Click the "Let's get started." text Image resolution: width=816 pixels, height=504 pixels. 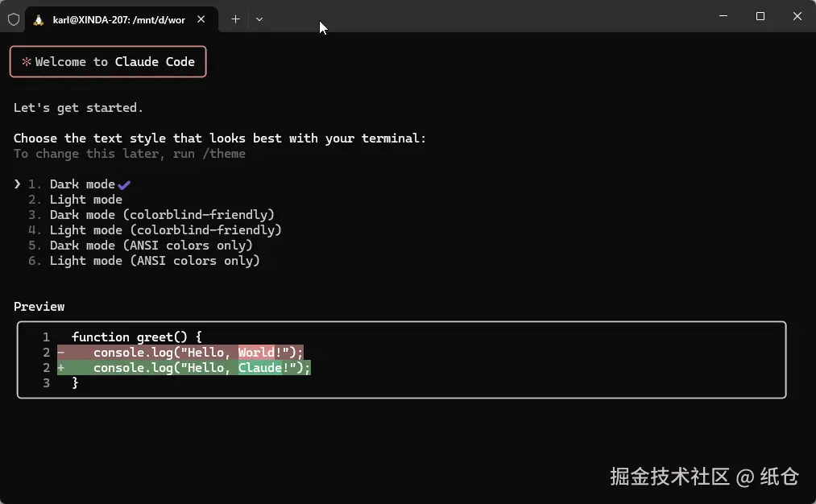(78, 108)
